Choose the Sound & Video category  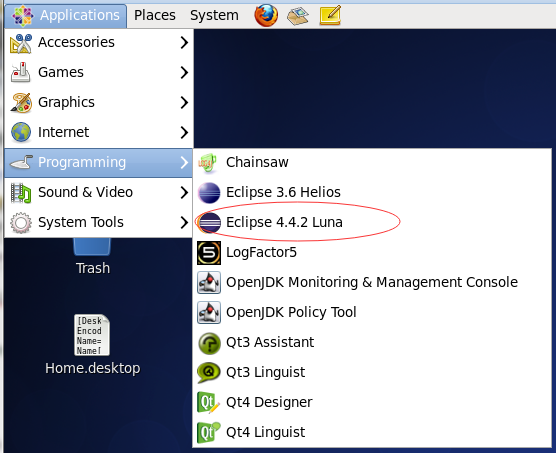99,192
